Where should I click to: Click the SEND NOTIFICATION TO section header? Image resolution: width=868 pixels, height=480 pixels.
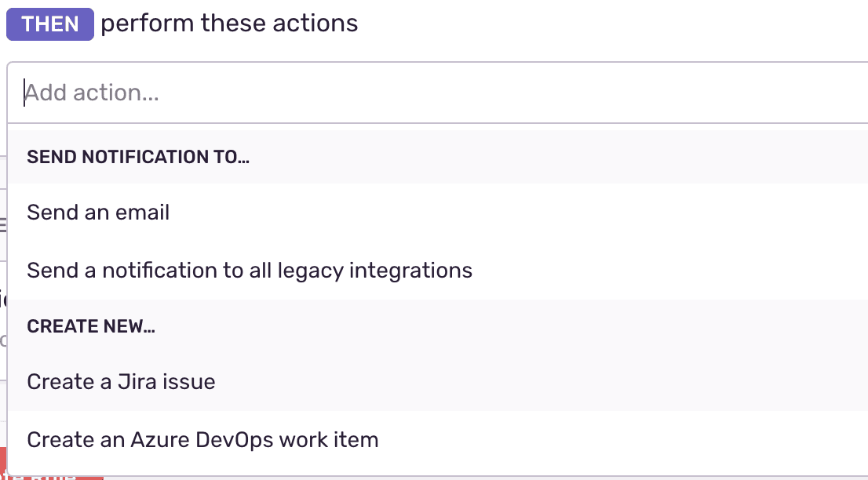(137, 157)
